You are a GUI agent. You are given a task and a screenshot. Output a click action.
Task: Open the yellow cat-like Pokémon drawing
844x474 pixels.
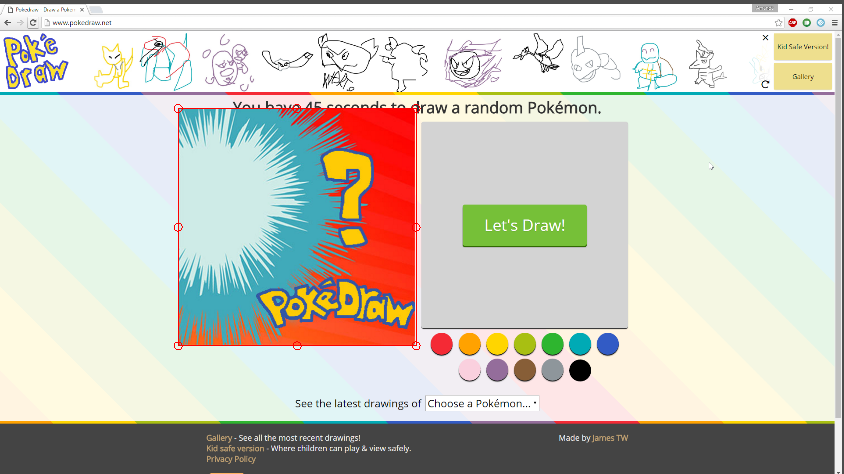(114, 66)
